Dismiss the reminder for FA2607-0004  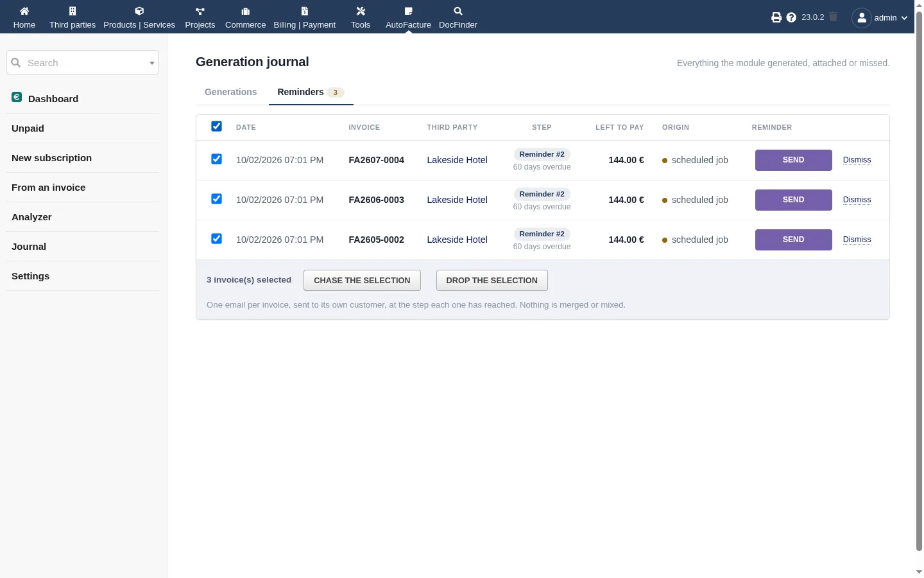pyautogui.click(x=857, y=160)
